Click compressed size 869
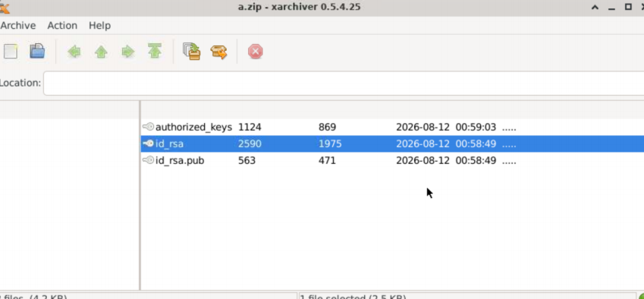 point(328,127)
